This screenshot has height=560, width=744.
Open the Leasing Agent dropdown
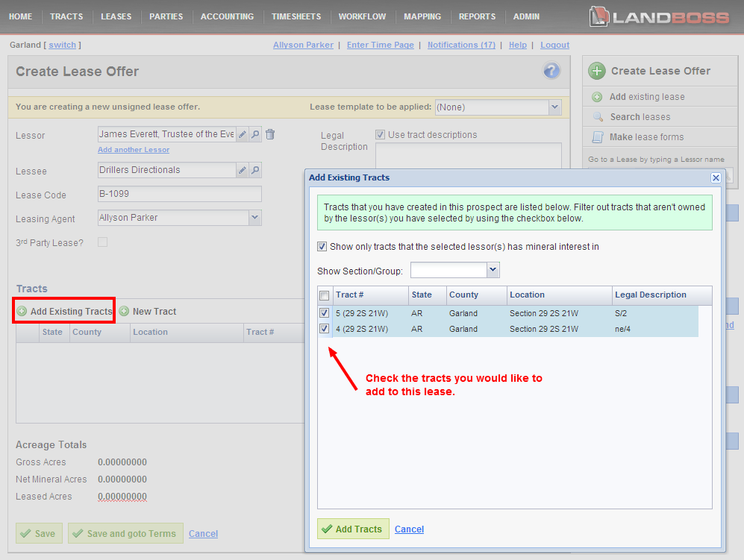254,218
